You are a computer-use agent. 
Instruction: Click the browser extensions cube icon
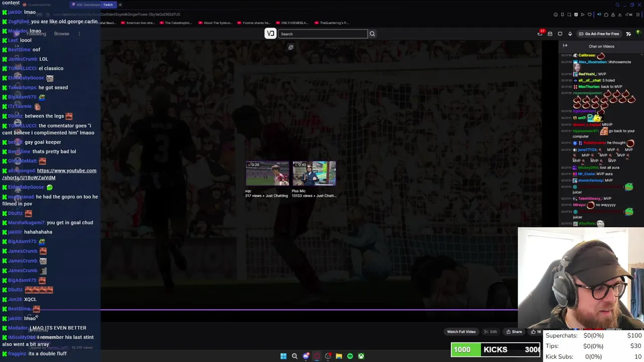point(606,15)
